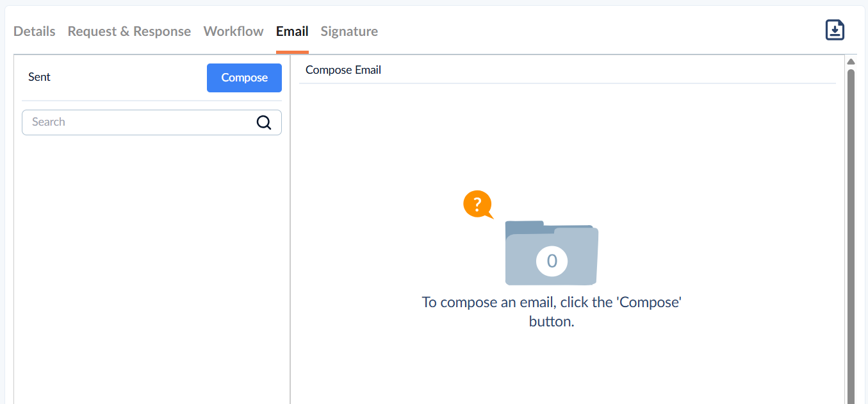
Task: Click the 'To compose an email' message
Action: (552, 312)
